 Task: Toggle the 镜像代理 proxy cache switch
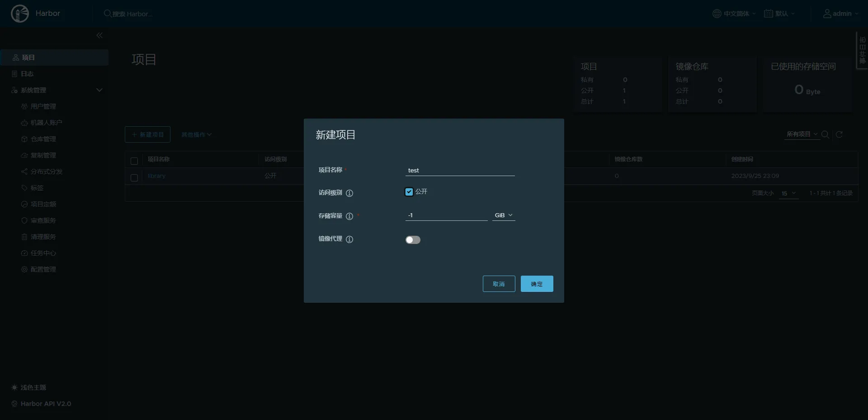(x=413, y=240)
